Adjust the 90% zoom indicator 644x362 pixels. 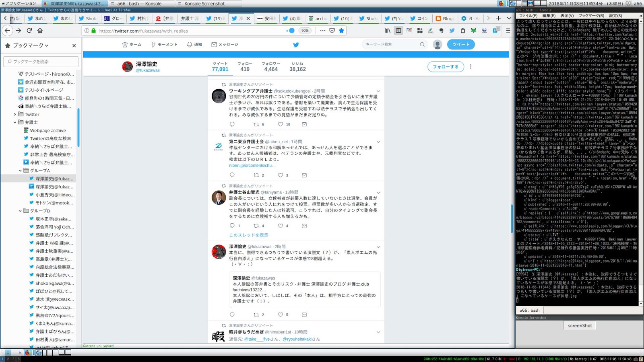(x=305, y=31)
